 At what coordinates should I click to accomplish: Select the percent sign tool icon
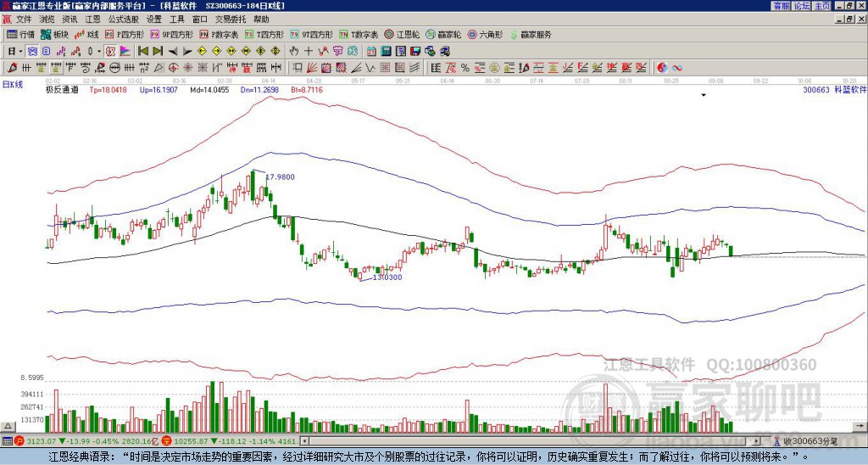pos(465,68)
